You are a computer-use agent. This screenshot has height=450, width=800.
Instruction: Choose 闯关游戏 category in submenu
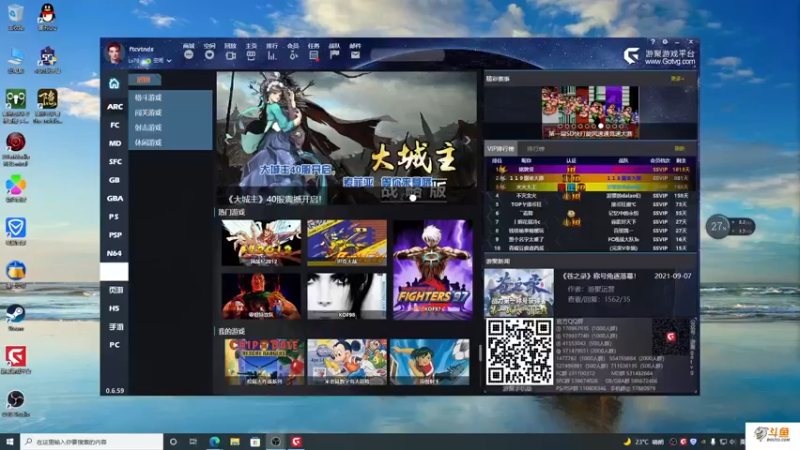click(x=148, y=112)
